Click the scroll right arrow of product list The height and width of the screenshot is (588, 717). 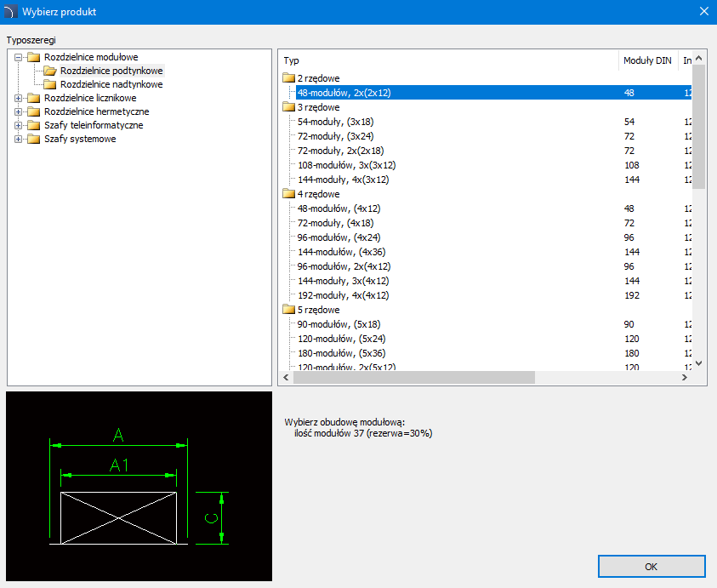click(685, 378)
